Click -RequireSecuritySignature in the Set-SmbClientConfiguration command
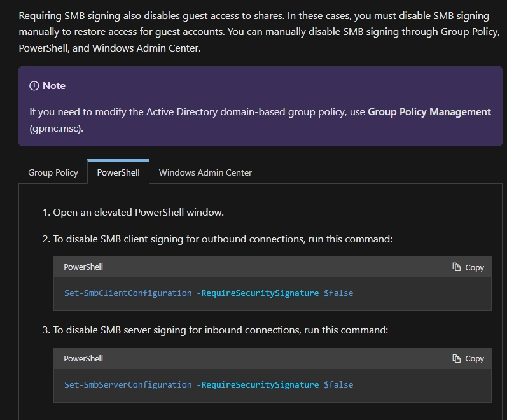The width and height of the screenshot is (507, 420). (x=258, y=293)
